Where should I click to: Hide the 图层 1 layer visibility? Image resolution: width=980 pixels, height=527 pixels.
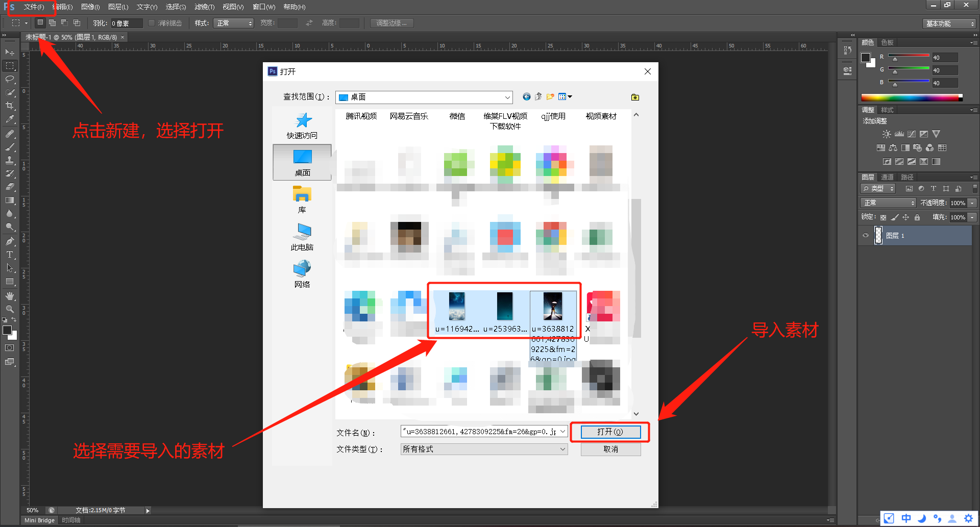pyautogui.click(x=866, y=235)
